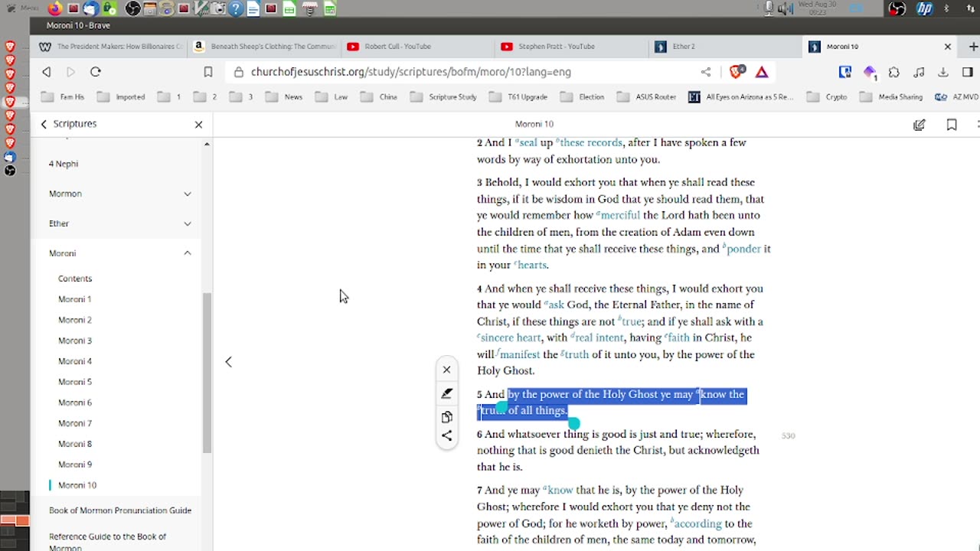
Task: Open the Crypto bookmarks folder
Action: click(x=828, y=97)
